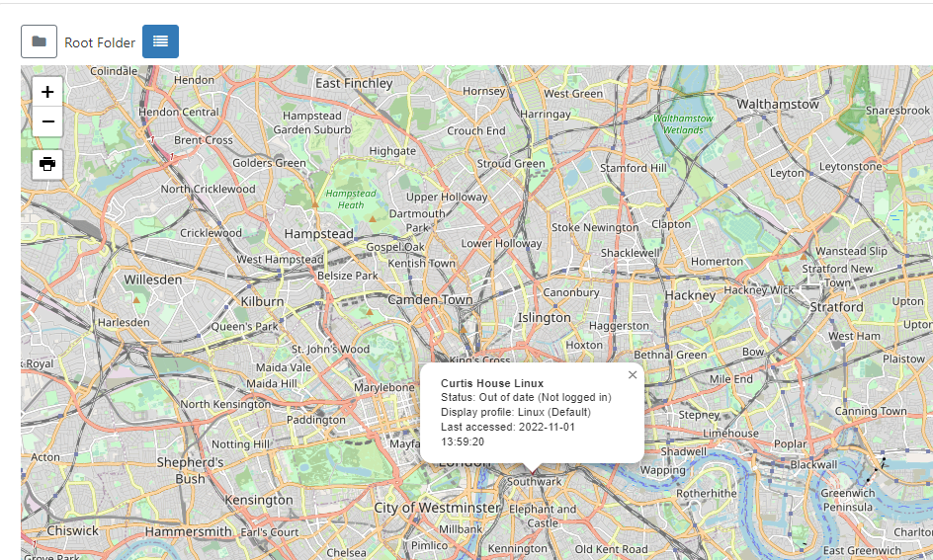Click the Walthamstow label on map
This screenshot has width=933, height=560.
point(778,104)
